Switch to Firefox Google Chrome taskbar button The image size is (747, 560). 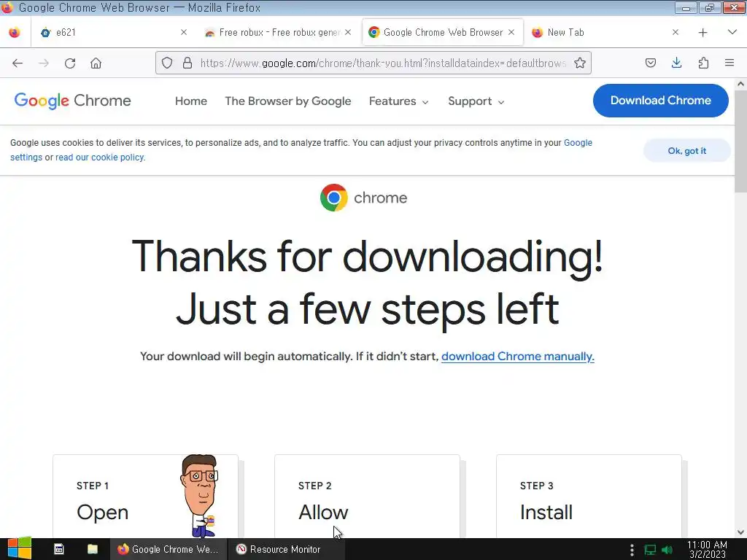[x=168, y=549]
